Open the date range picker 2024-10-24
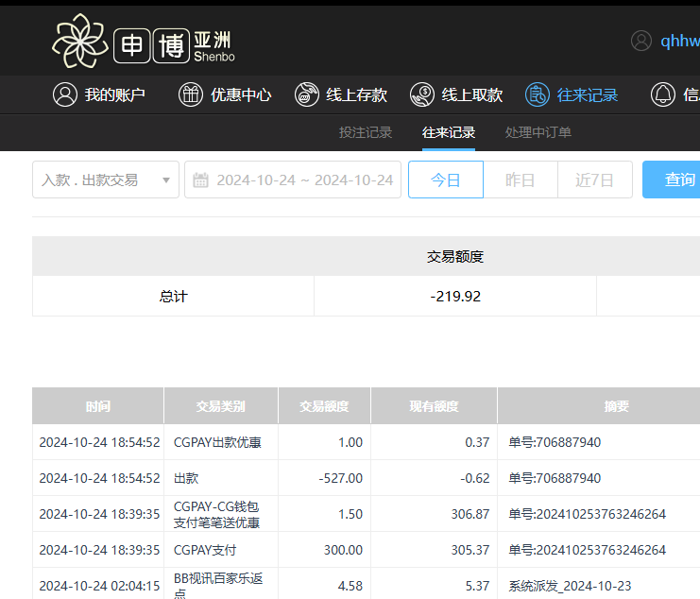The image size is (700, 599). tap(304, 180)
